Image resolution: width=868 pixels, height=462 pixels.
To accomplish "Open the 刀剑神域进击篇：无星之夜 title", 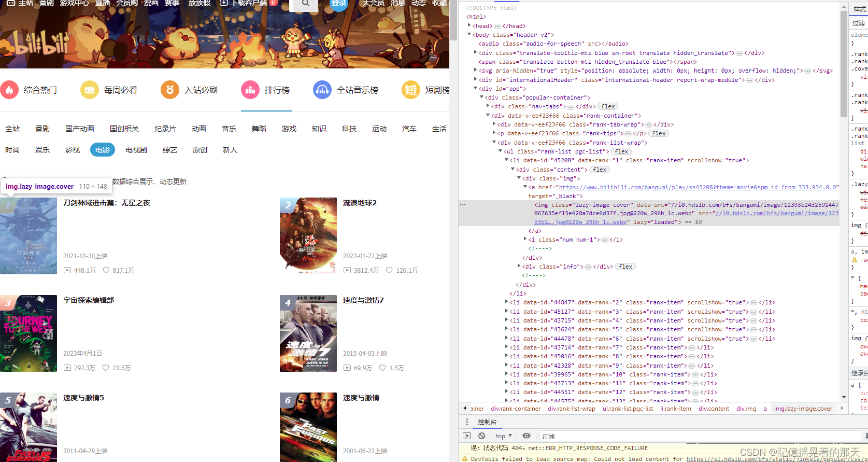I will coord(107,203).
